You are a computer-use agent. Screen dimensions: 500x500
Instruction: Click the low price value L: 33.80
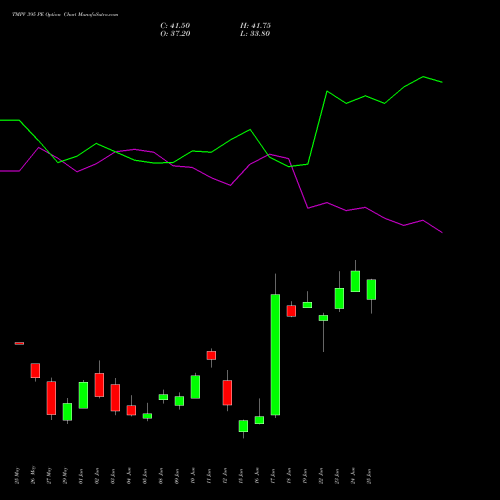255,34
